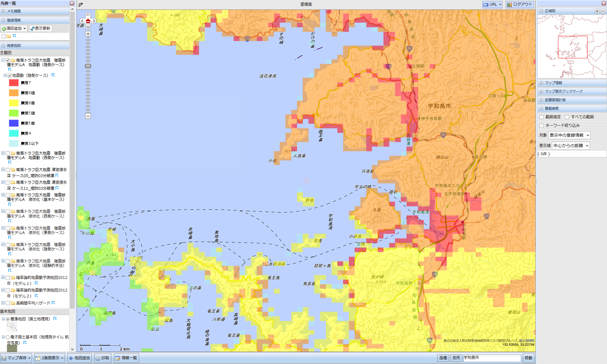The image size is (607, 364).
Task: Collapse the 広域図 overview section
Action: (542, 11)
